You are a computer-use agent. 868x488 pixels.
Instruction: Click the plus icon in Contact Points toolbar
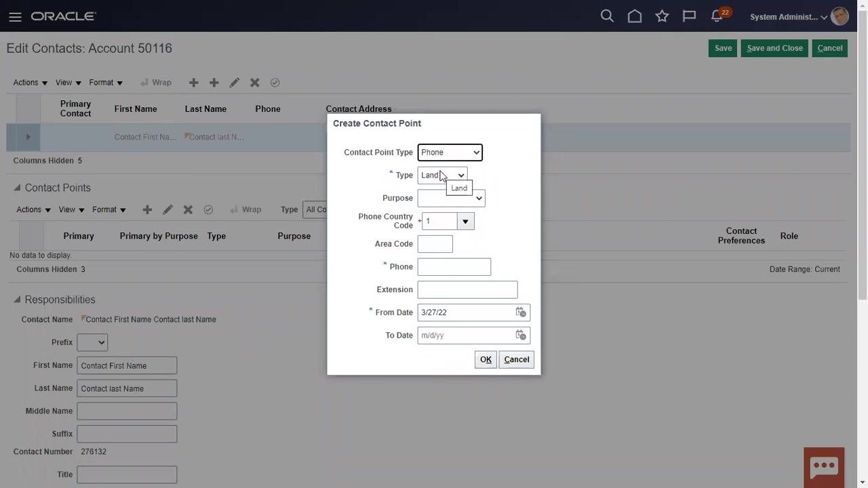point(147,209)
